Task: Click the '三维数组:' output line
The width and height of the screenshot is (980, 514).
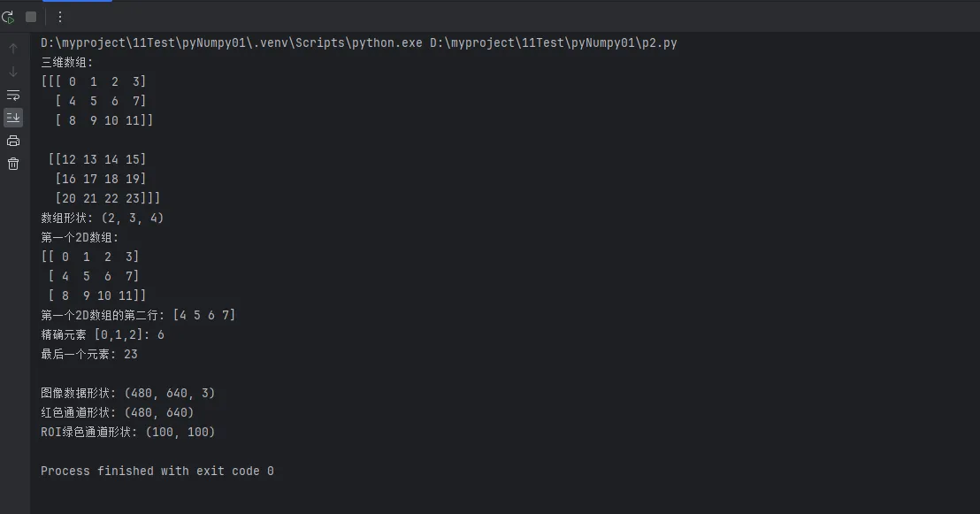Action: tap(67, 62)
